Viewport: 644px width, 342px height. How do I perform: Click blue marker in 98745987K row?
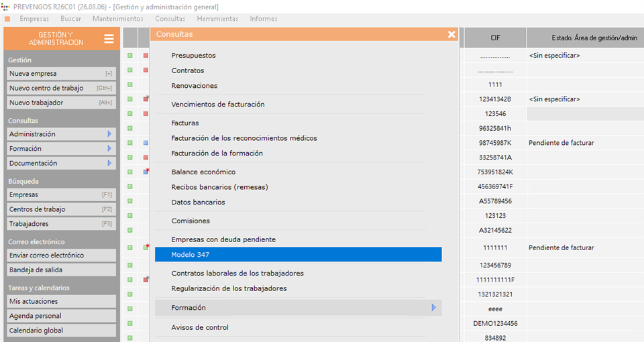pyautogui.click(x=146, y=143)
